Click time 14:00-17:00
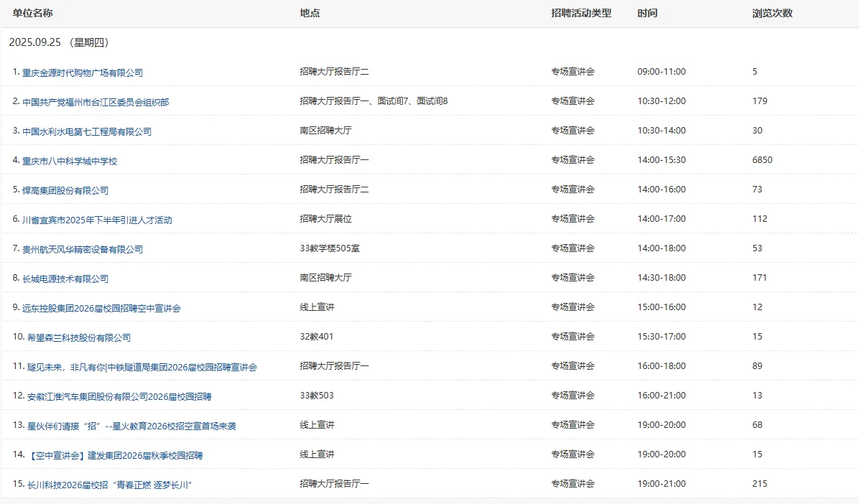The image size is (859, 504). tap(661, 219)
